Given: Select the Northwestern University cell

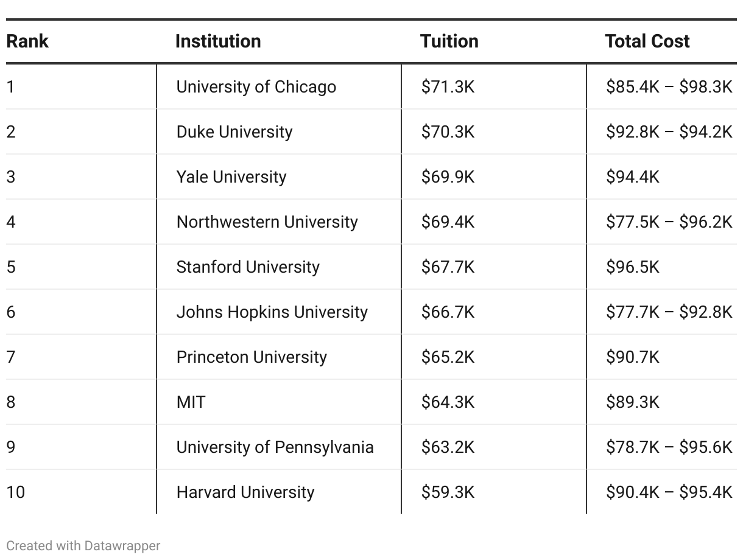Looking at the screenshot, I should click(x=267, y=222).
